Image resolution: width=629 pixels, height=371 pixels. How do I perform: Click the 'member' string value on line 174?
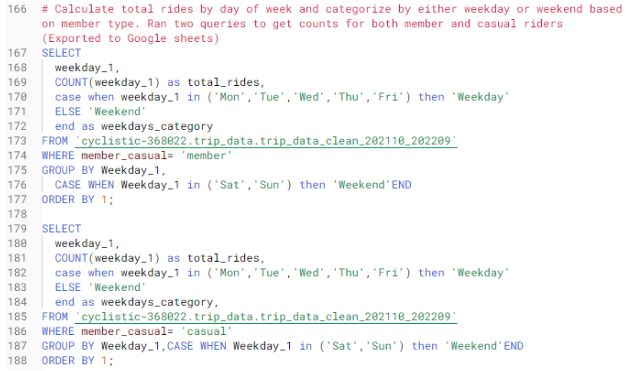point(206,156)
